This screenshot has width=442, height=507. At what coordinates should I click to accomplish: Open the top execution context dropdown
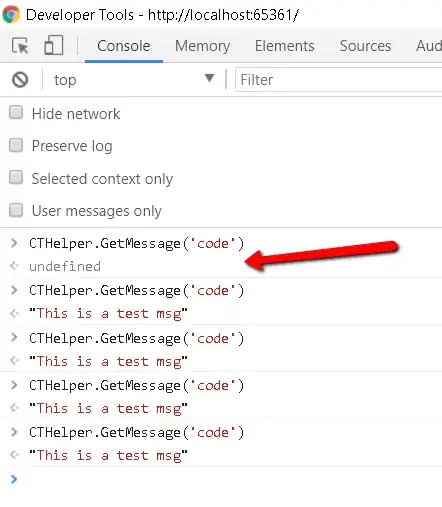tap(133, 80)
